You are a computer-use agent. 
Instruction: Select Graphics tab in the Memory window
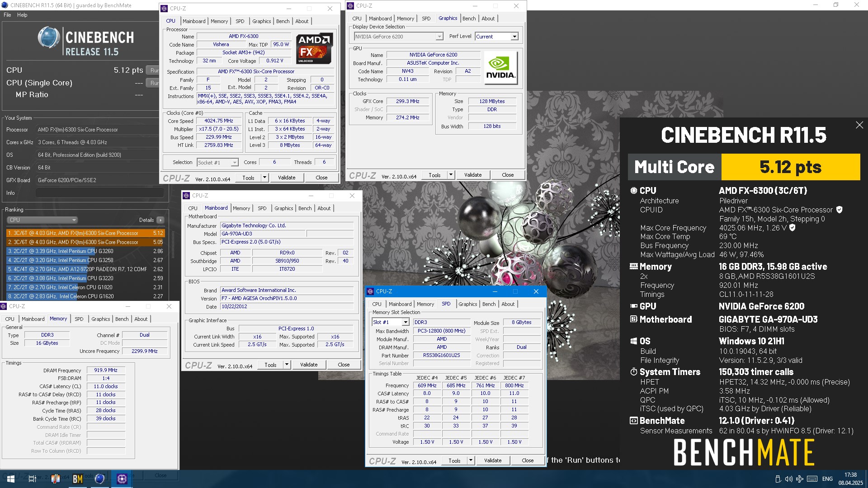pyautogui.click(x=100, y=319)
